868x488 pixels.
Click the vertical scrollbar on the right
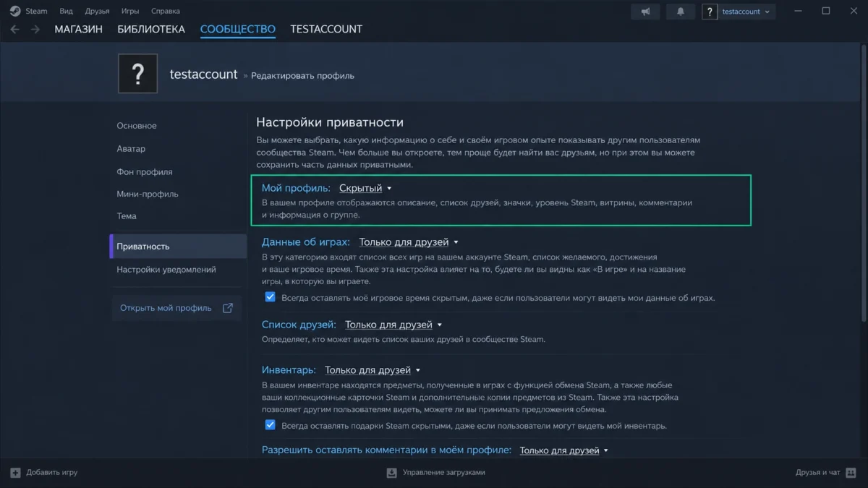tap(864, 184)
